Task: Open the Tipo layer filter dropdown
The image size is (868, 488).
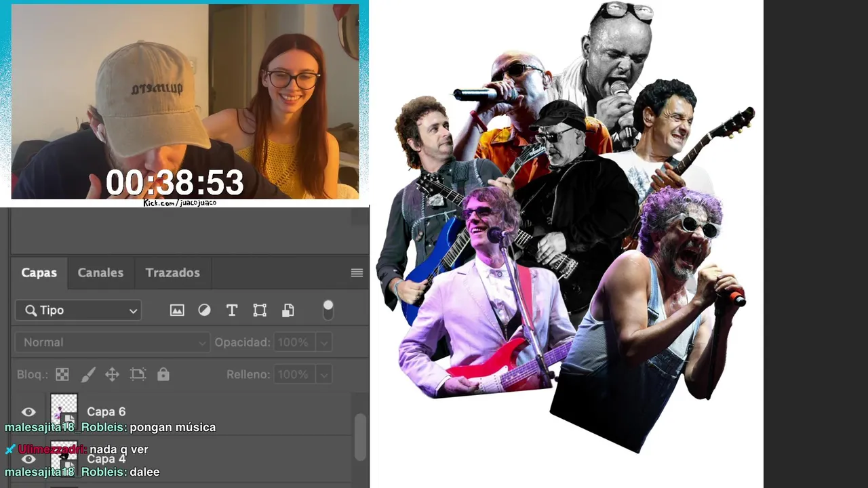Action: click(79, 310)
